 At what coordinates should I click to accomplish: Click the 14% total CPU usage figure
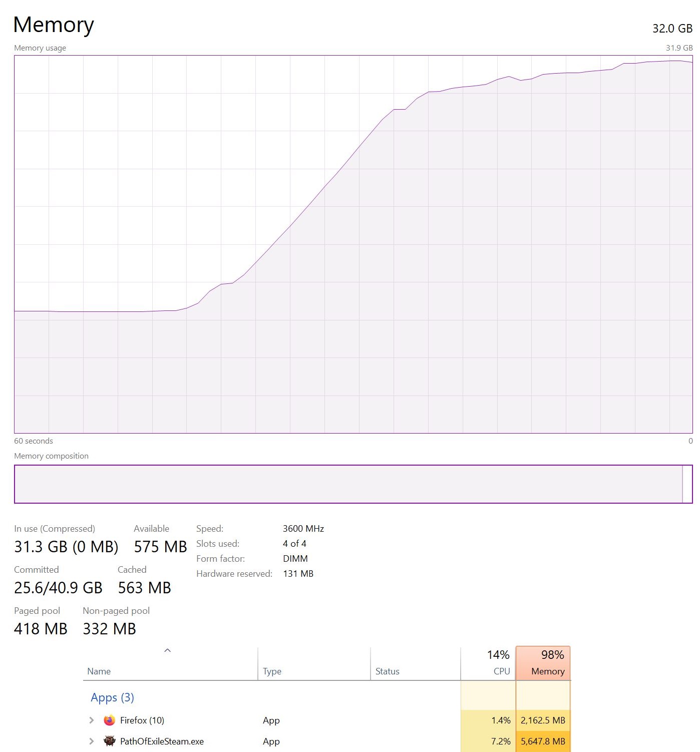498,655
